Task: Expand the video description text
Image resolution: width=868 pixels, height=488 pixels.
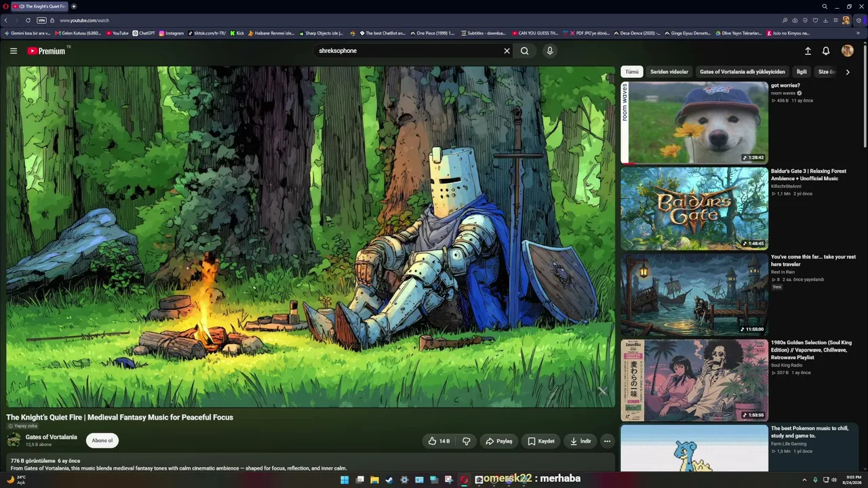Action: click(x=311, y=464)
